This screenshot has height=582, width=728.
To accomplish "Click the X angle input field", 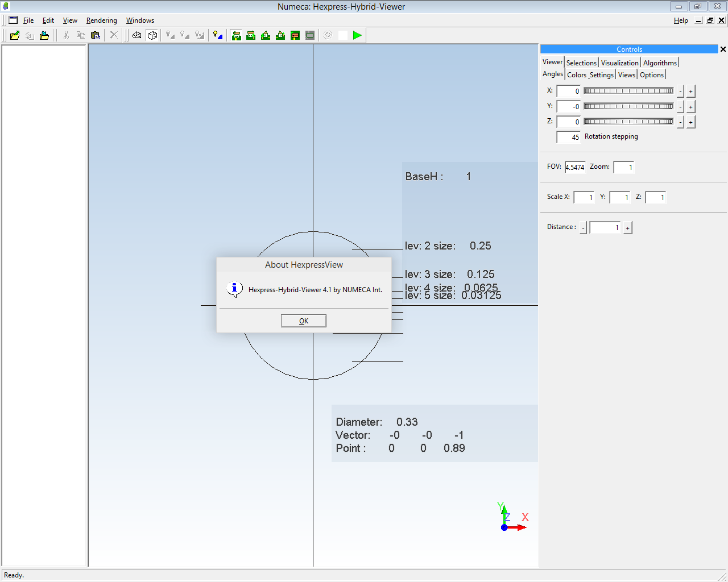I will [x=568, y=91].
